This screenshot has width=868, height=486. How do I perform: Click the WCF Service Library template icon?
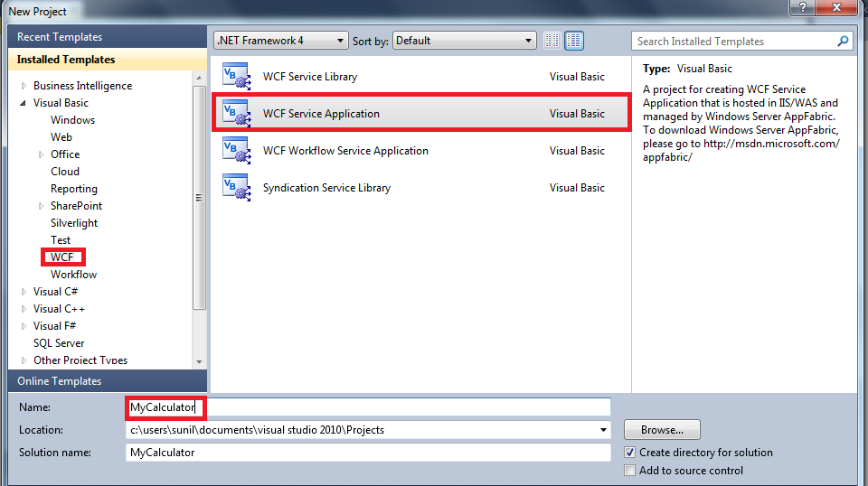click(x=236, y=76)
